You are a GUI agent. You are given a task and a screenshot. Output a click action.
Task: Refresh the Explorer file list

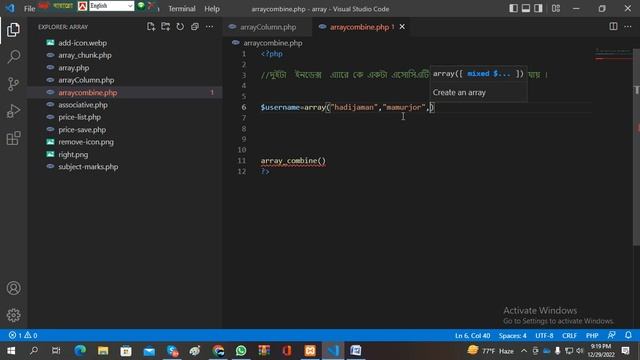(180, 27)
